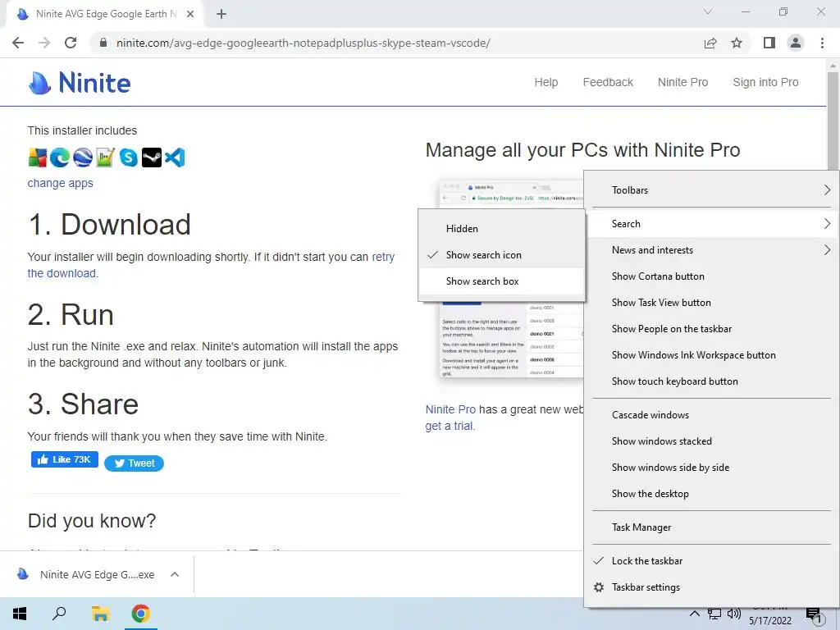Screen dimensions: 840x630
Task: Expand News and interests submenu
Action: point(711,250)
